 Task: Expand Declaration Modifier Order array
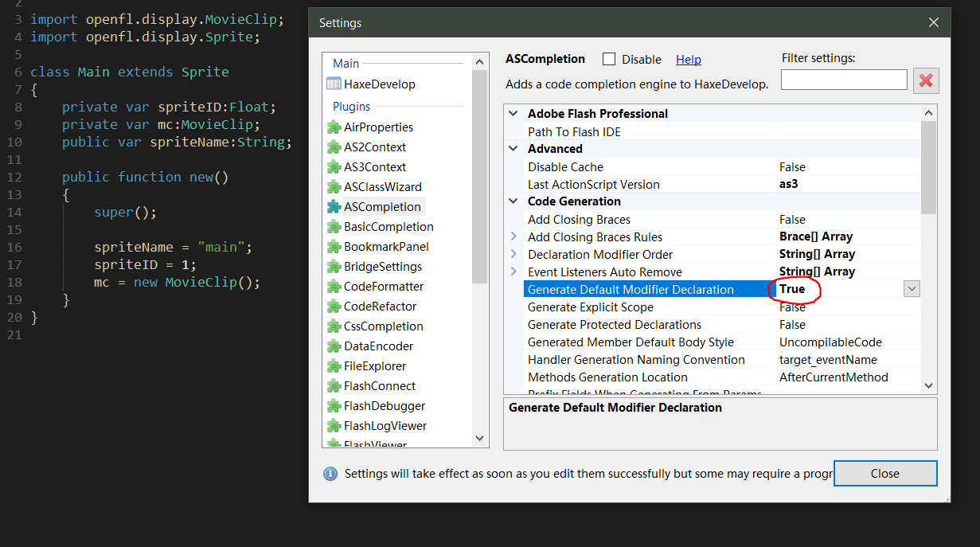(x=513, y=255)
